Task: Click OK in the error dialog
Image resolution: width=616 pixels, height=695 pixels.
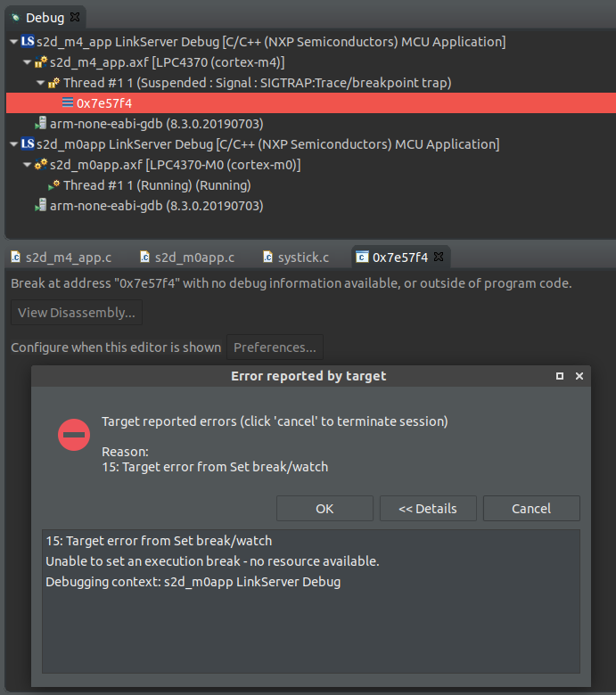Action: [324, 509]
